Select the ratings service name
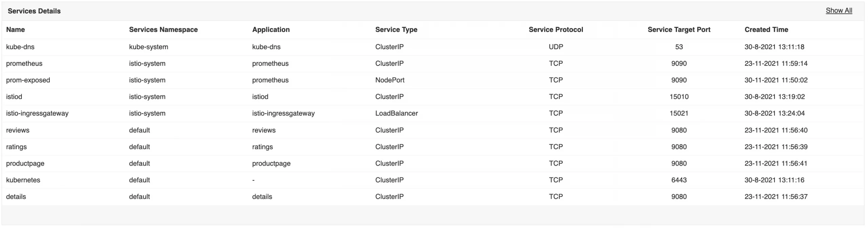The height and width of the screenshot is (228, 868). click(16, 147)
